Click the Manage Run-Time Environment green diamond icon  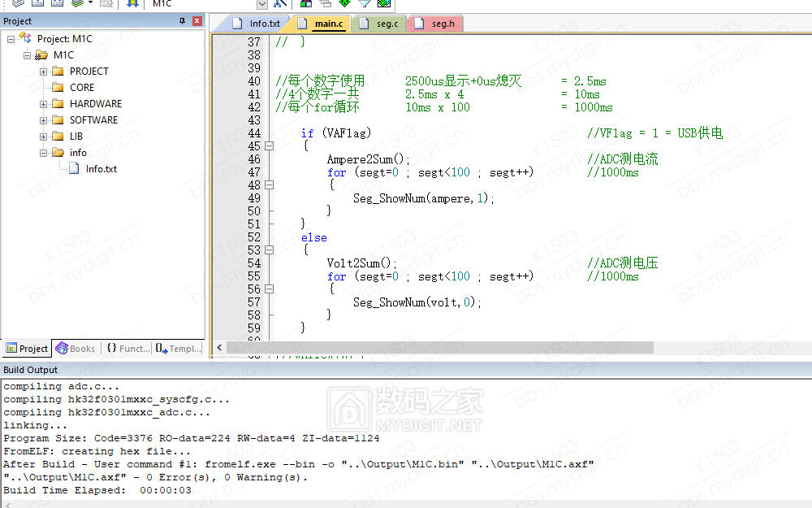(x=344, y=3)
